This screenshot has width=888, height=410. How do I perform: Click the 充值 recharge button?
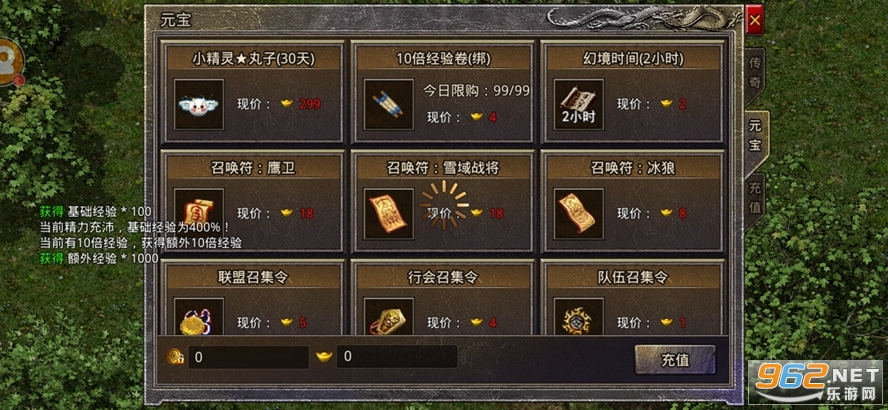(675, 360)
